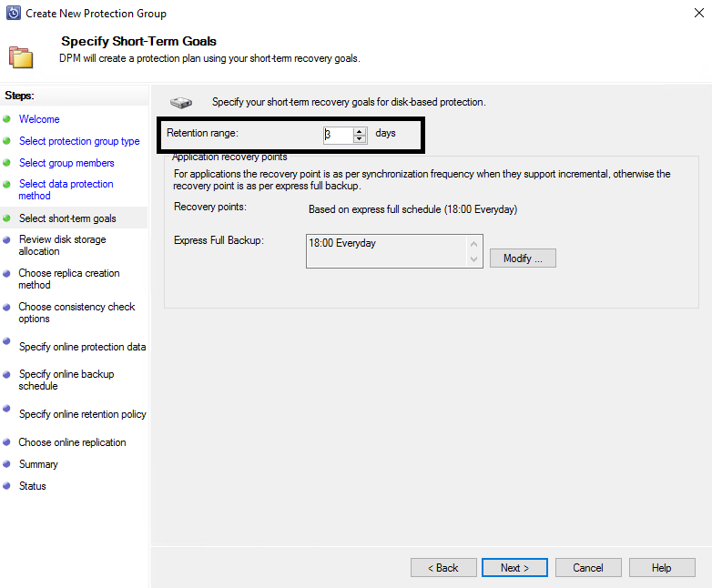This screenshot has height=588, width=712.
Task: Focus the retention range days field
Action: (337, 135)
